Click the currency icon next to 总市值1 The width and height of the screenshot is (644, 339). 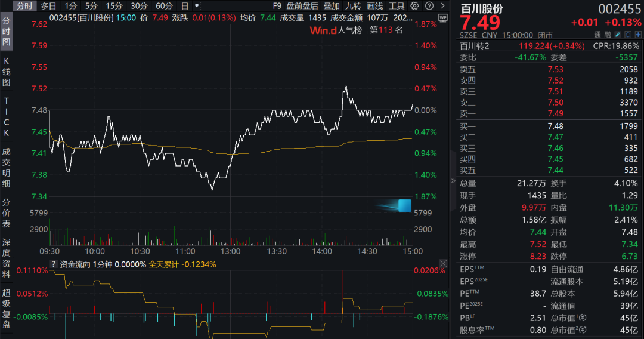(583, 318)
